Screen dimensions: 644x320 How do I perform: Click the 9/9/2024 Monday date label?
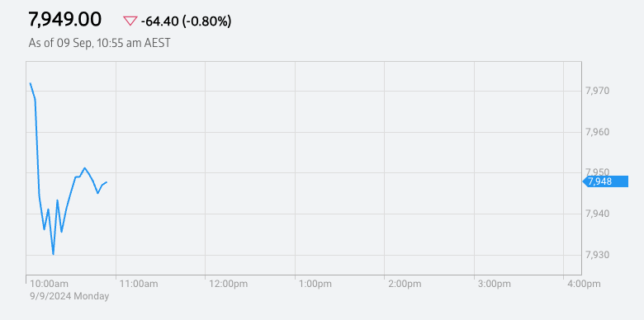pyautogui.click(x=69, y=296)
